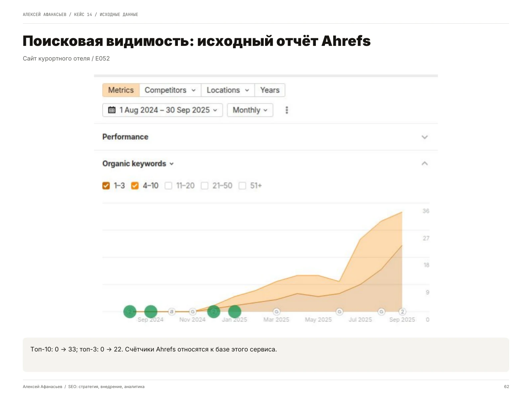Click the page number 62
Image resolution: width=532 pixels, height=399 pixels.
click(x=506, y=387)
